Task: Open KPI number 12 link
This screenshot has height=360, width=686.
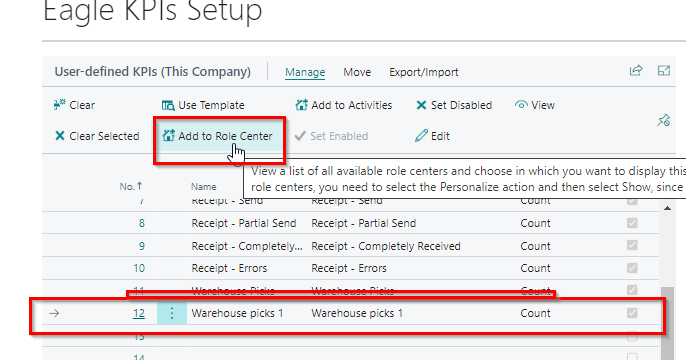Action: [x=139, y=313]
